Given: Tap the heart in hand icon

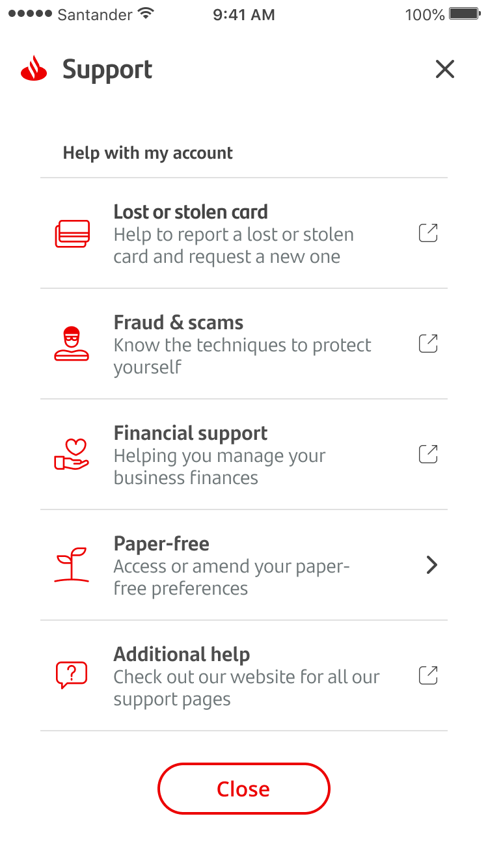Looking at the screenshot, I should pos(72,454).
